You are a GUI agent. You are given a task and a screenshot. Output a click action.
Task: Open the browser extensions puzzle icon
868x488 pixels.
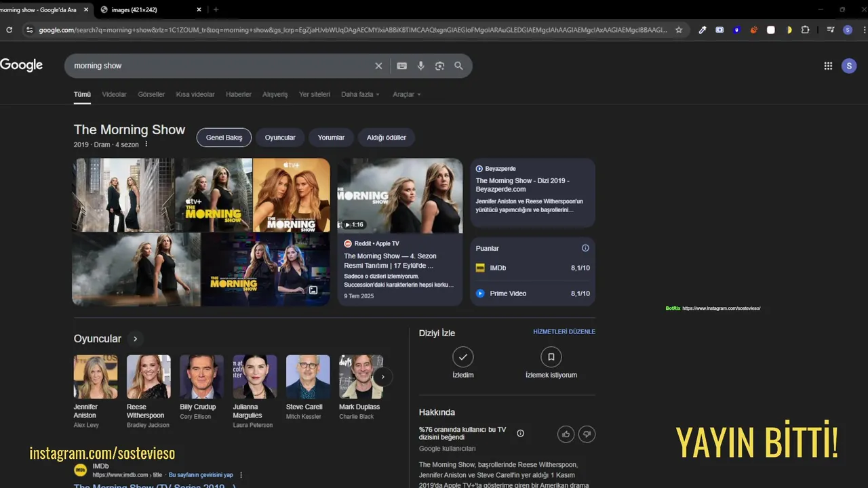806,30
